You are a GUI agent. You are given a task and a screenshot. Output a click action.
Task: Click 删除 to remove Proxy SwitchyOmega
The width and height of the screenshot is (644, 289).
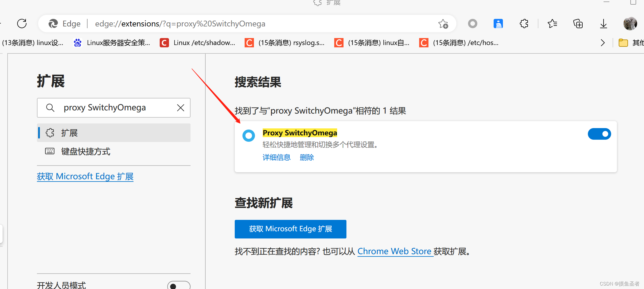(307, 157)
